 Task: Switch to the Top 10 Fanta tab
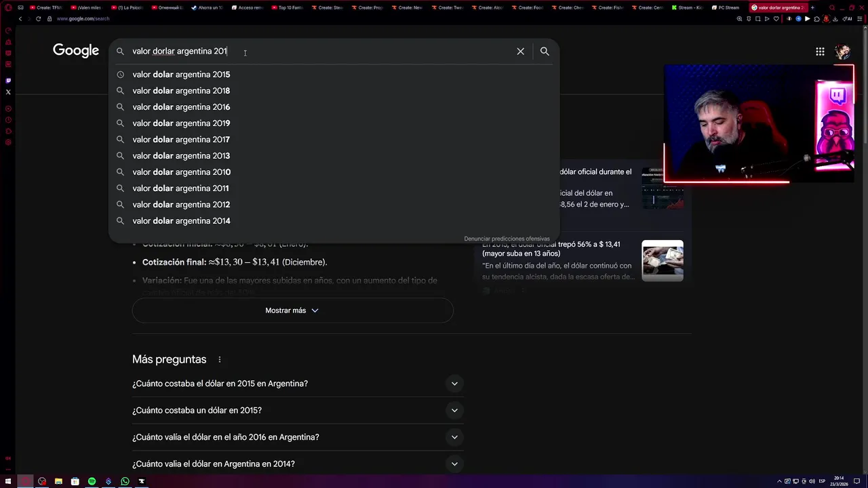coord(287,7)
